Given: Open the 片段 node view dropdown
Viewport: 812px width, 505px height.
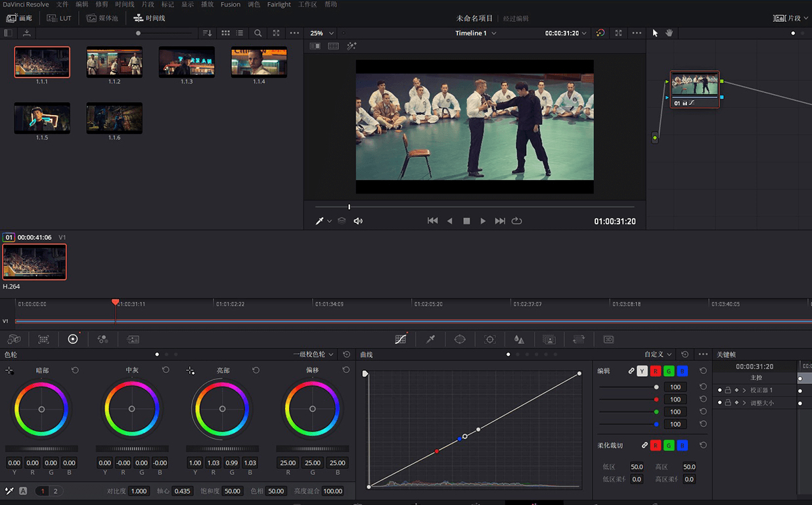Looking at the screenshot, I should tap(791, 18).
